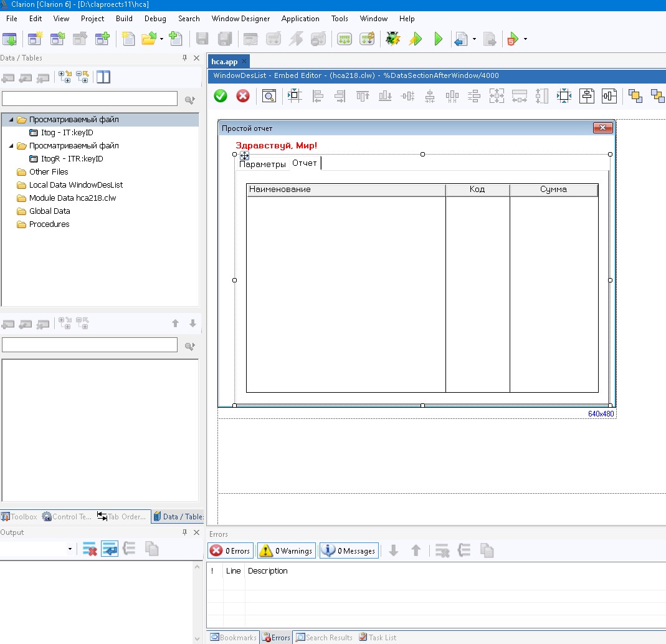The image size is (666, 644).
Task: Click the green bug debug icon
Action: tap(392, 39)
